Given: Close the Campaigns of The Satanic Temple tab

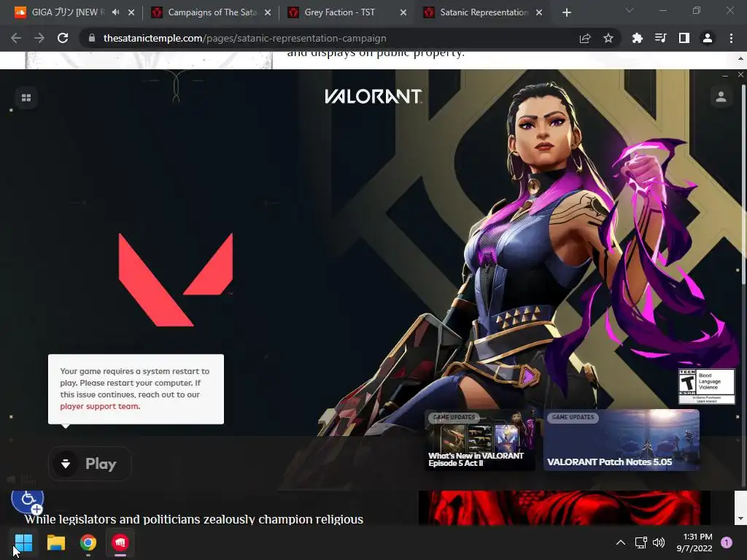Looking at the screenshot, I should [268, 12].
